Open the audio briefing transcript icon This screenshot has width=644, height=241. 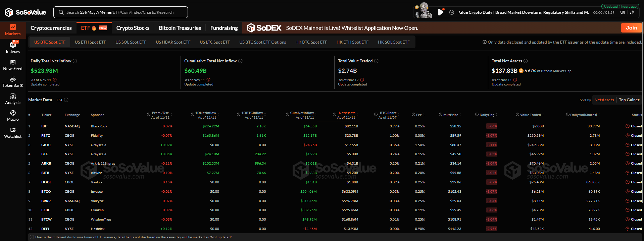click(x=623, y=12)
